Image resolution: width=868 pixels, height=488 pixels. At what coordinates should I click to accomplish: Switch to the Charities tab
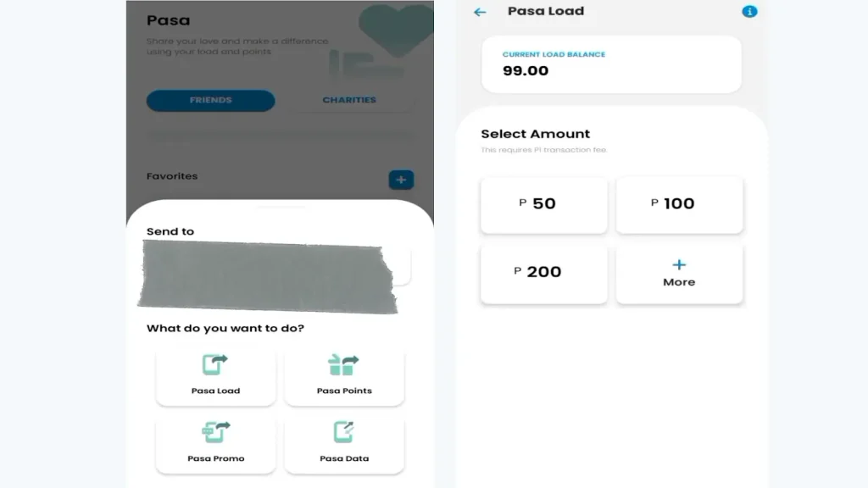pyautogui.click(x=349, y=100)
